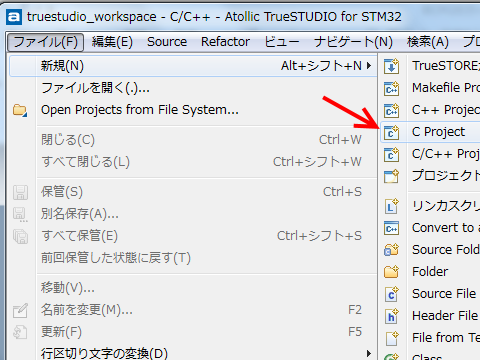Select the 保管(S) menu entry
This screenshot has height=360, width=480.
click(x=193, y=192)
